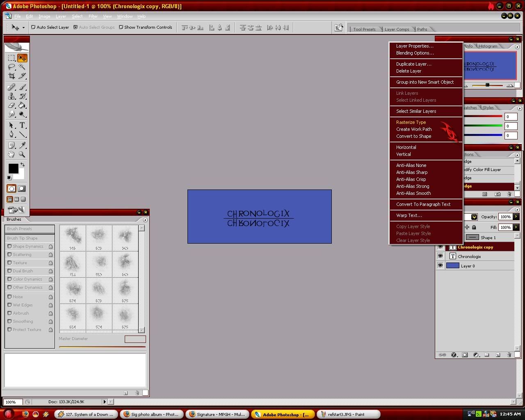The height and width of the screenshot is (420, 525).
Task: Enable Scattering brush option
Action: (9, 254)
